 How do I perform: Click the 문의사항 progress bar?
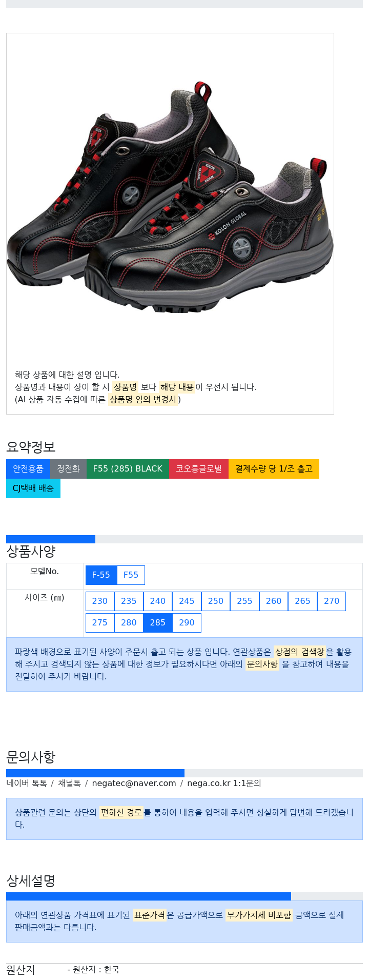pos(184,773)
